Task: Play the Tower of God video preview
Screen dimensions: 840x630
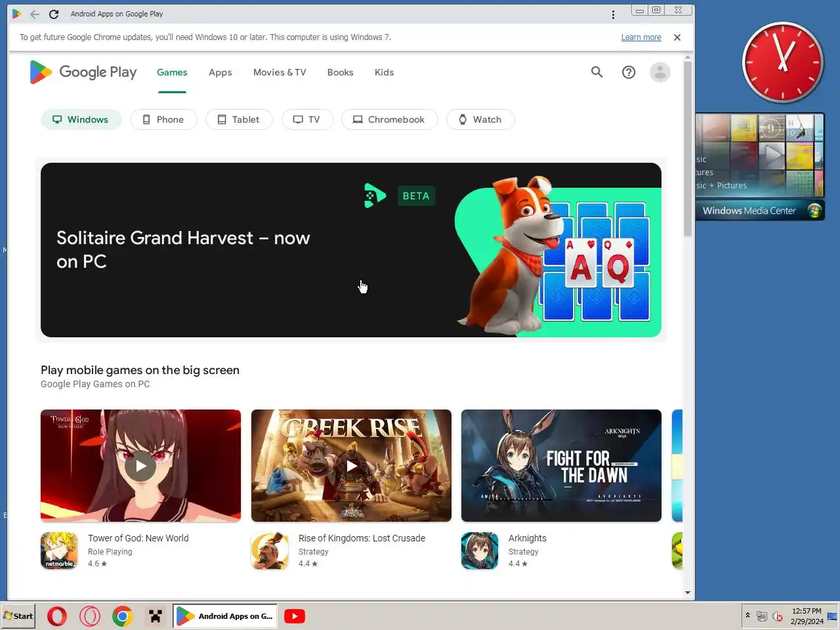Action: tap(140, 466)
